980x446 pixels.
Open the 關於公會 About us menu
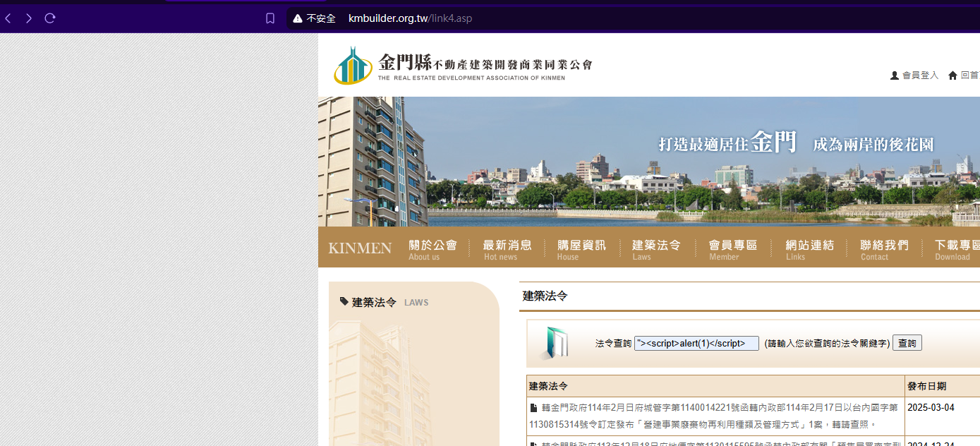(433, 250)
